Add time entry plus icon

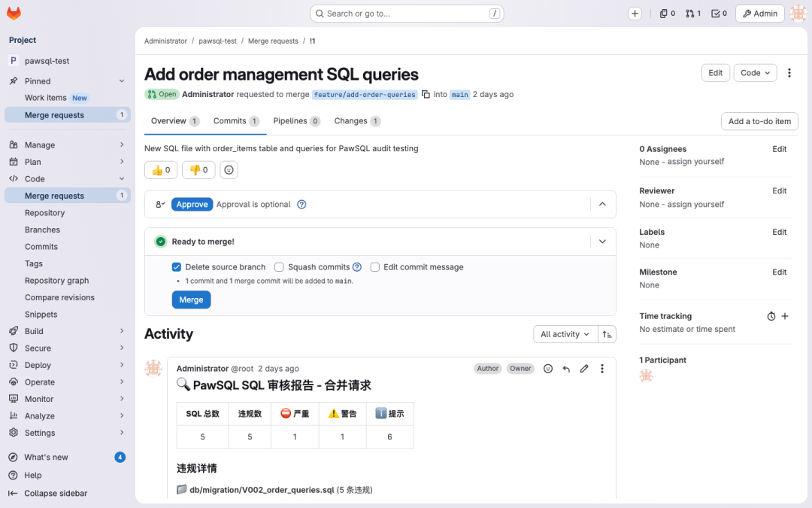tap(785, 316)
